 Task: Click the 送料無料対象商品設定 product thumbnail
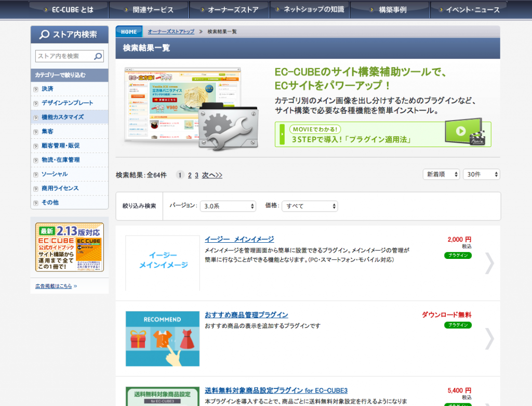(163, 397)
